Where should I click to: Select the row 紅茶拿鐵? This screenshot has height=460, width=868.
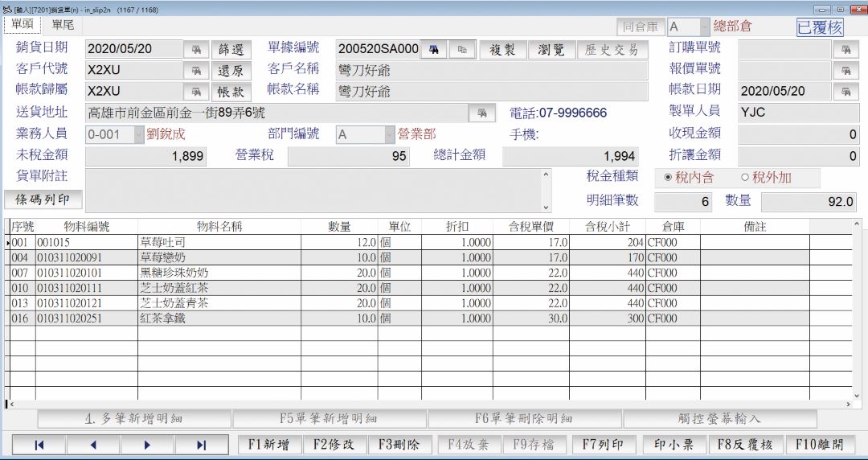[428, 318]
